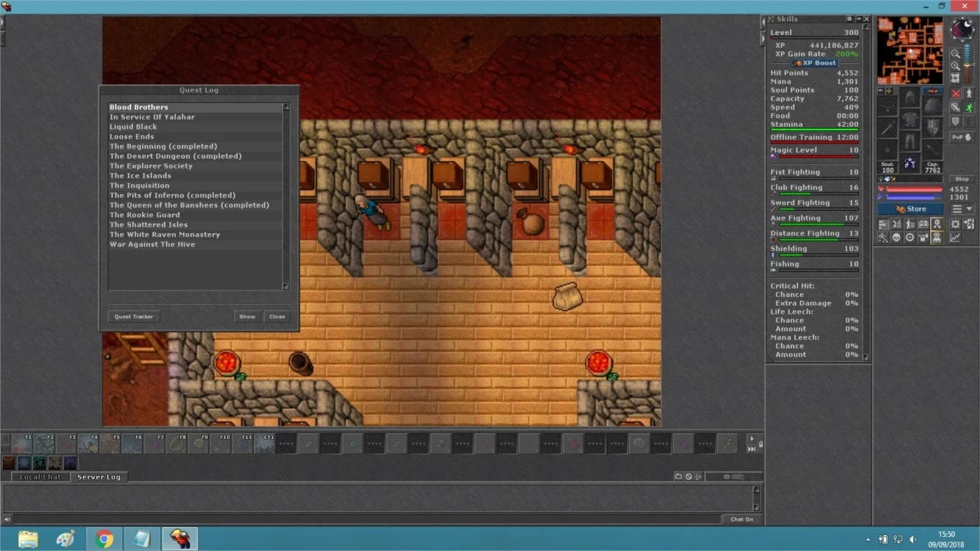This screenshot has height=551, width=980.
Task: Click the minimap compass rose
Action: [962, 29]
